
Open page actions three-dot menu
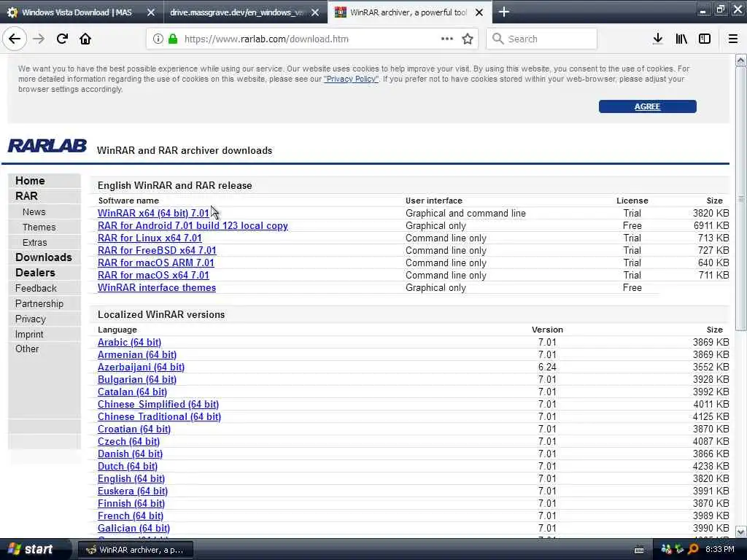click(447, 39)
